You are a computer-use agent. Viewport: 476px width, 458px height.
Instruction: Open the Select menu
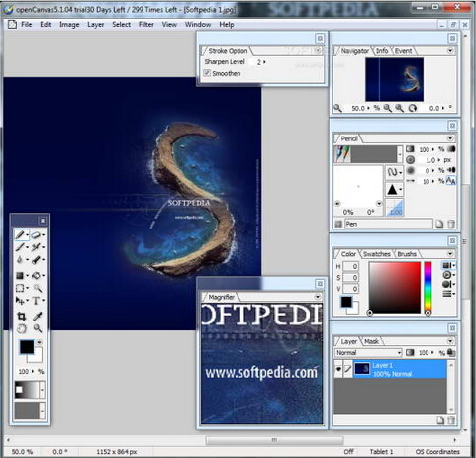pyautogui.click(x=121, y=24)
